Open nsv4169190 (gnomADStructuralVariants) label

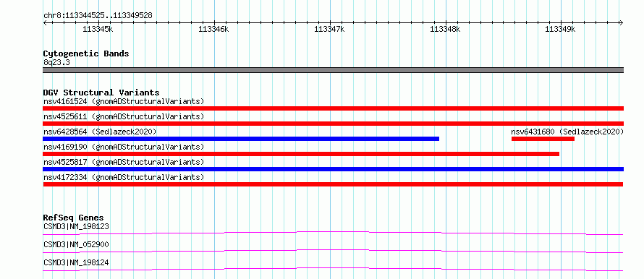124,147
